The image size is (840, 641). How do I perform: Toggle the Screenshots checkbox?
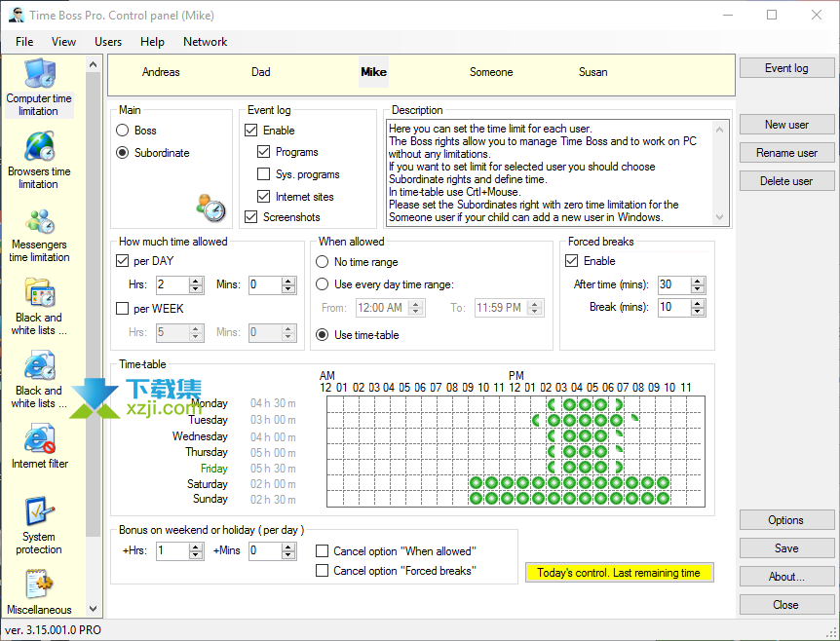(x=250, y=217)
